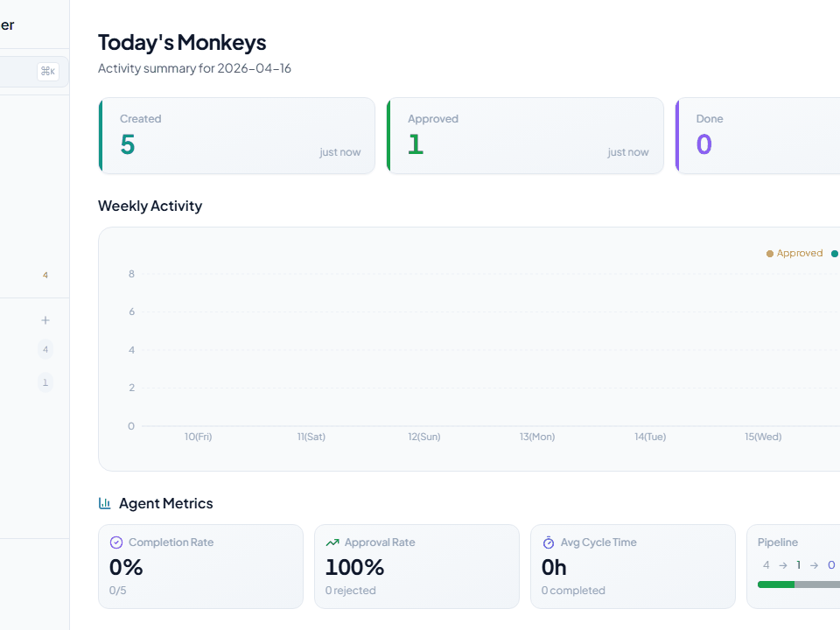Click the ⌘K shortcut badge in the sidebar
The image size is (840, 630).
48,71
